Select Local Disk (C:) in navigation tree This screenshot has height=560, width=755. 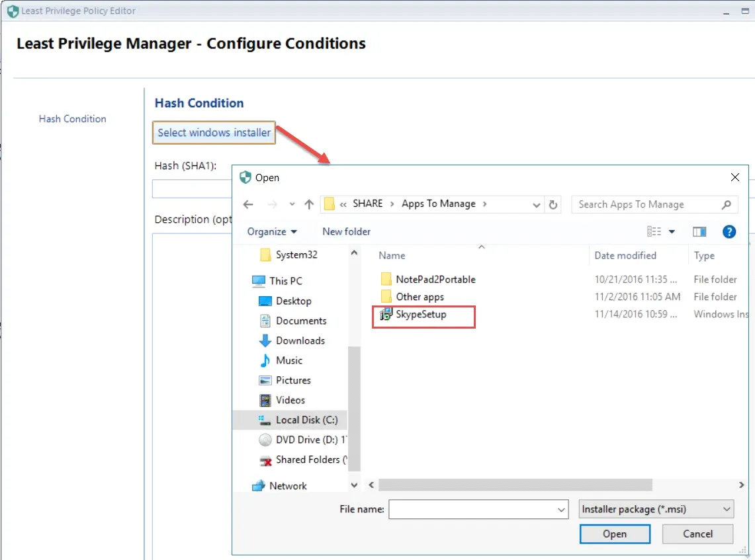pyautogui.click(x=306, y=420)
